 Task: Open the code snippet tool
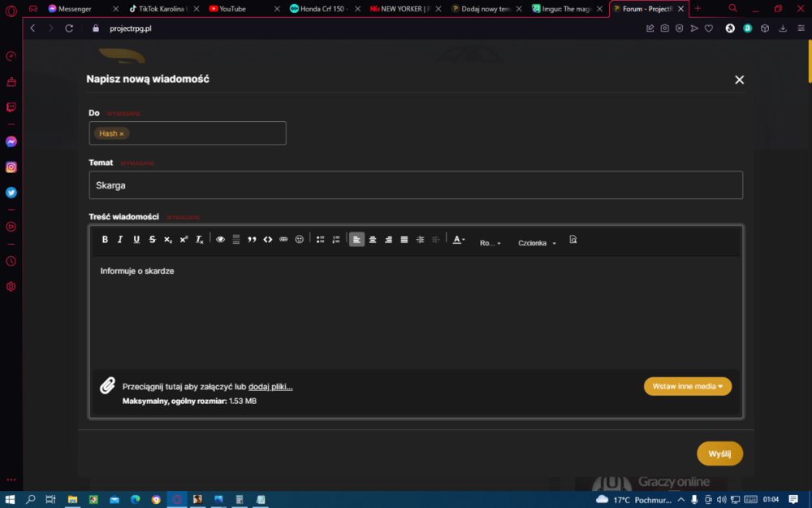point(268,240)
